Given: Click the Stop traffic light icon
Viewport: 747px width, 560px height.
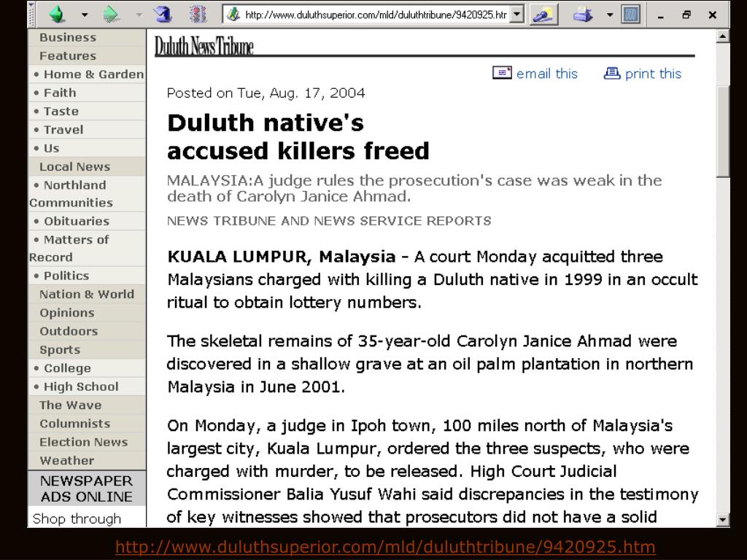Looking at the screenshot, I should pyautogui.click(x=198, y=15).
